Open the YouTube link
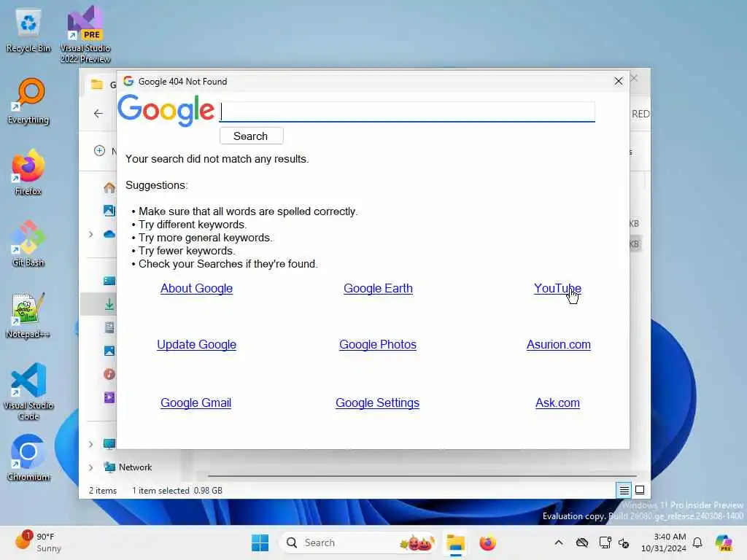This screenshot has height=560, width=747. pos(557,289)
